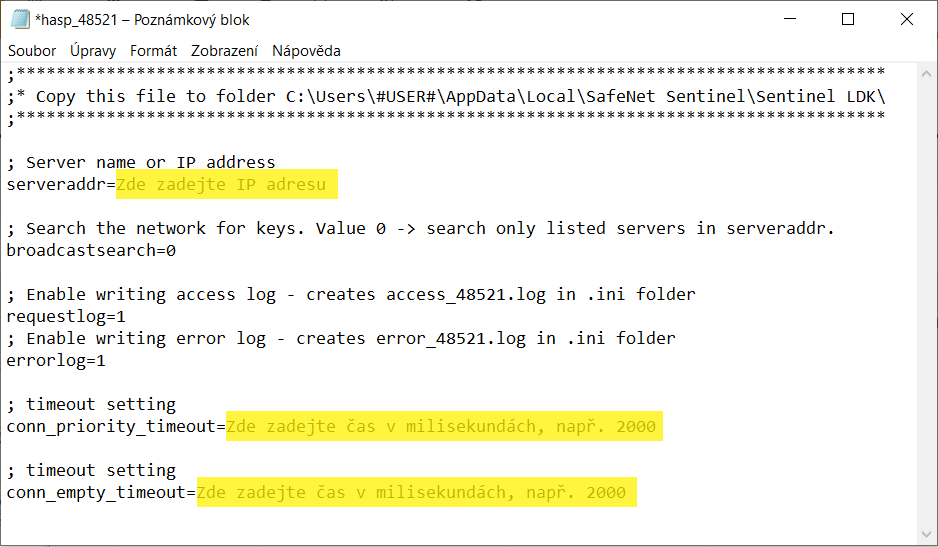Viewport: 938px width, 547px height.
Task: Click comment '; Enable writing access log'
Action: (351, 294)
